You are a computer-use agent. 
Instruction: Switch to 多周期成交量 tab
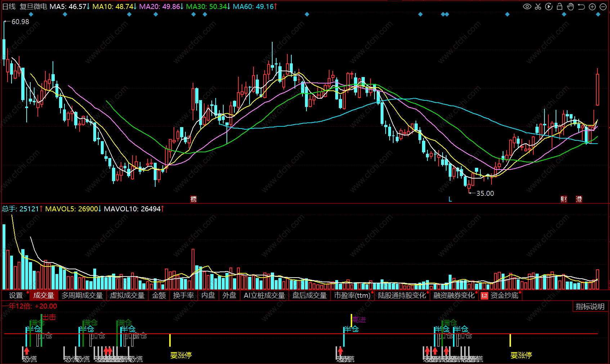(82, 295)
